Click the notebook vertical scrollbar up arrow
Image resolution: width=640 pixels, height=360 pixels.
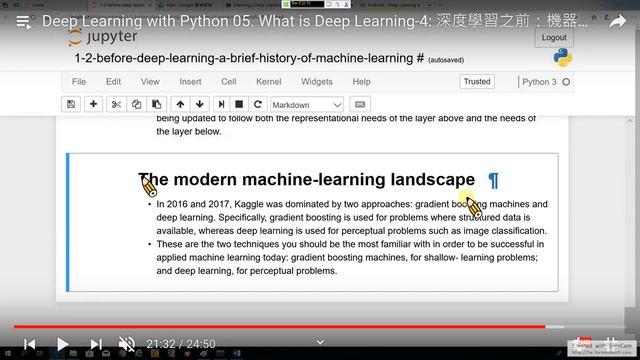point(630,121)
